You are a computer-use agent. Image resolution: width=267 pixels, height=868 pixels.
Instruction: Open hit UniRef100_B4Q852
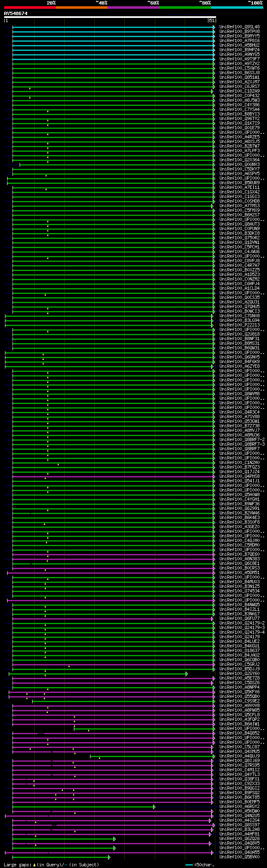(239, 733)
